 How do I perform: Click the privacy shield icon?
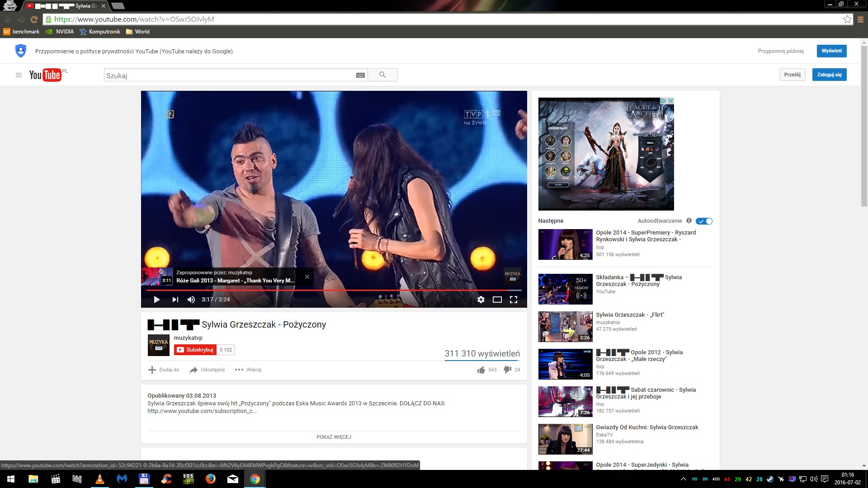pyautogui.click(x=21, y=51)
